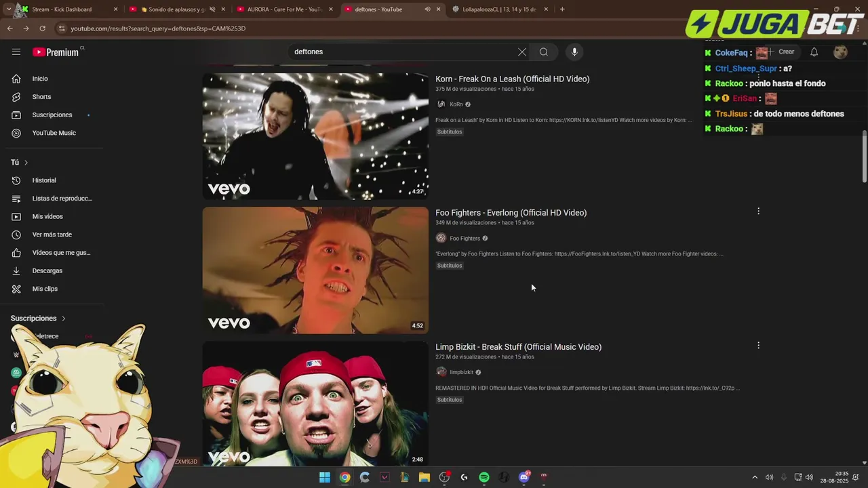Click the Listas de reproducción icon
Viewport: 868px width, 488px height.
[16, 199]
